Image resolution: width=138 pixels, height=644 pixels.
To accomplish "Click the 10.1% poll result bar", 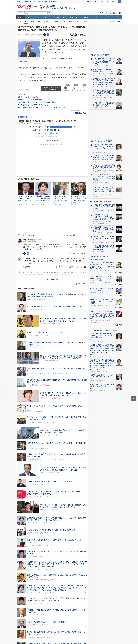I will point(52,130).
